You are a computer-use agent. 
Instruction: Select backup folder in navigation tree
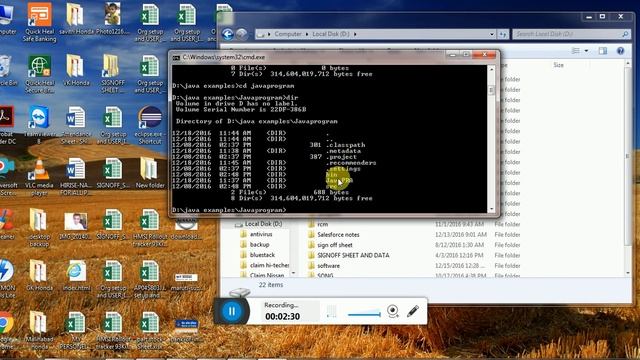tap(259, 244)
